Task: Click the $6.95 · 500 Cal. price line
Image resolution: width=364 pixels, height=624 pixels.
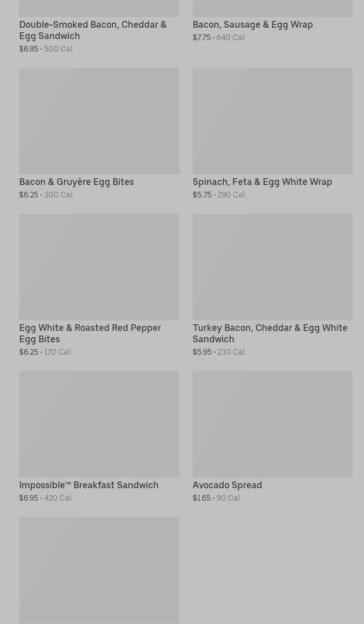Action: [x=47, y=49]
